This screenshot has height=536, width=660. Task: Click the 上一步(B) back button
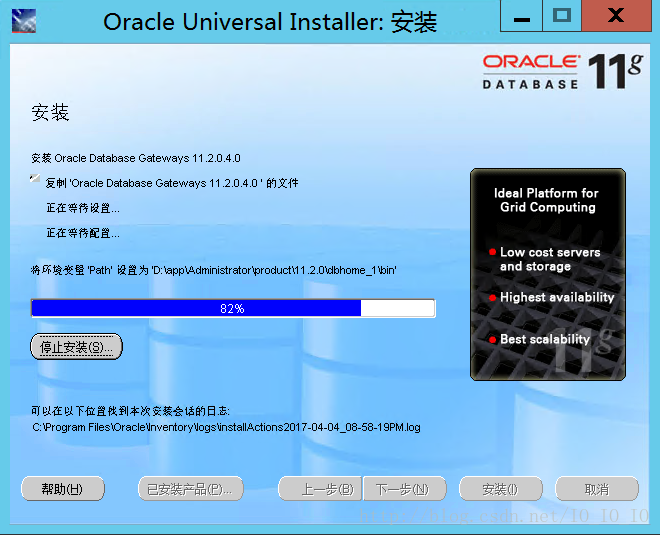(x=320, y=489)
